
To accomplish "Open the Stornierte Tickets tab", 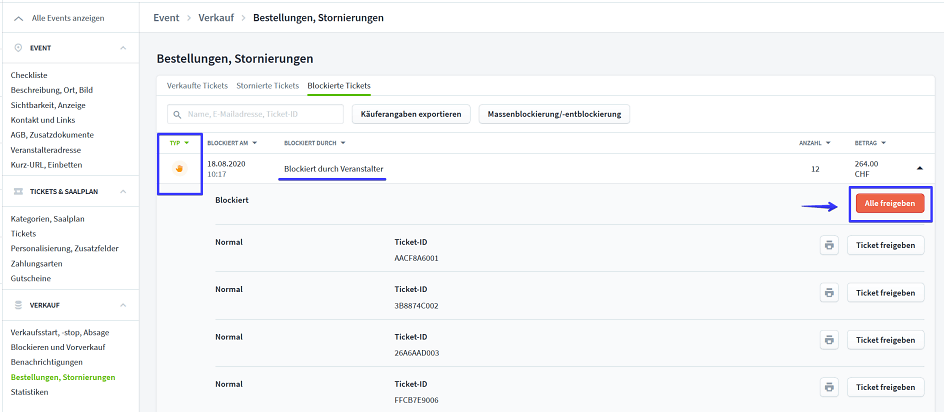I will point(267,86).
